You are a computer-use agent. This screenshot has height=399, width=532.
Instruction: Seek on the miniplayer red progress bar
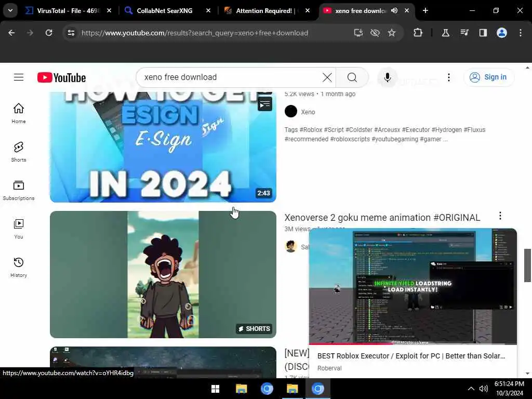click(413, 344)
